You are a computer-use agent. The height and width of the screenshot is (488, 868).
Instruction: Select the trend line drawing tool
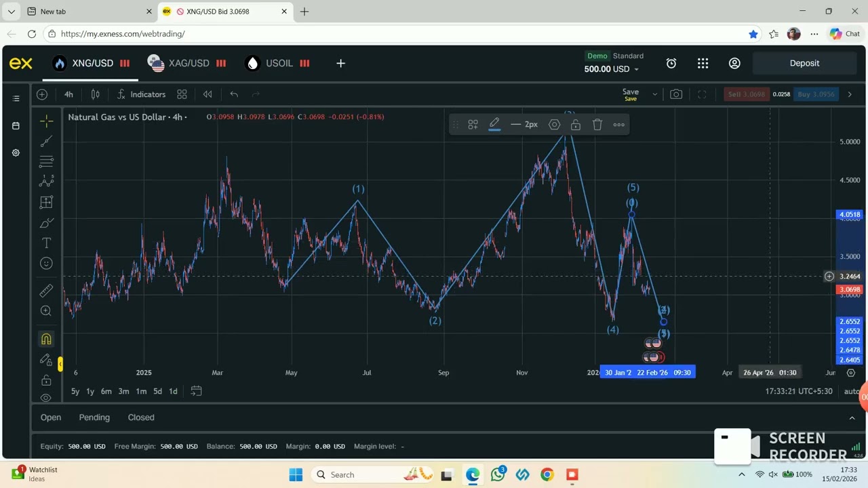tap(46, 142)
